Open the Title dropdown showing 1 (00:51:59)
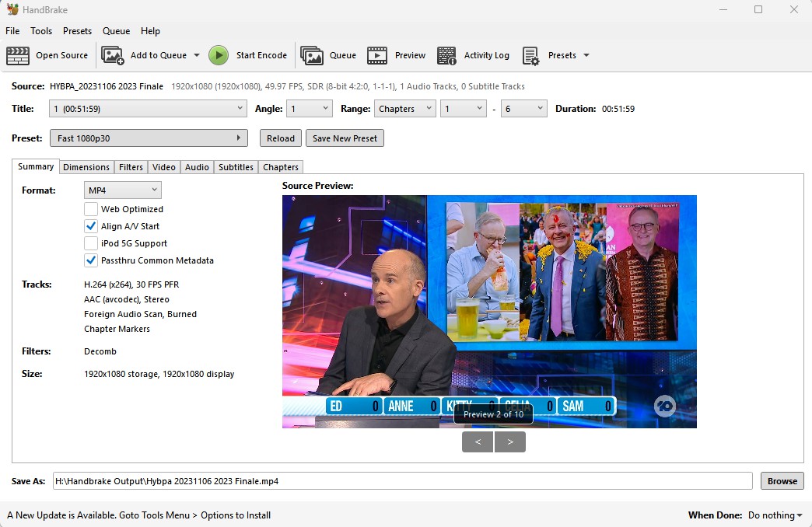The width and height of the screenshot is (812, 527). click(x=148, y=109)
